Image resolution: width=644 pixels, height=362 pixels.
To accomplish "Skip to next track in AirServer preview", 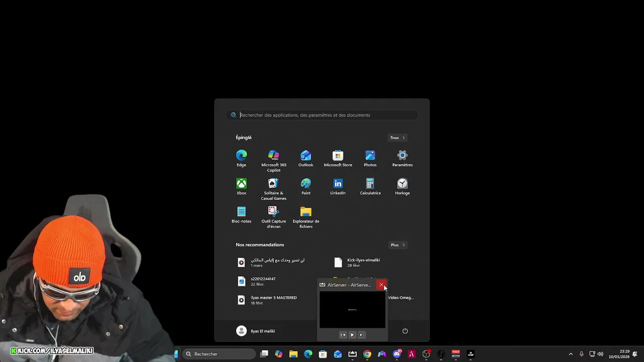I will (x=361, y=335).
